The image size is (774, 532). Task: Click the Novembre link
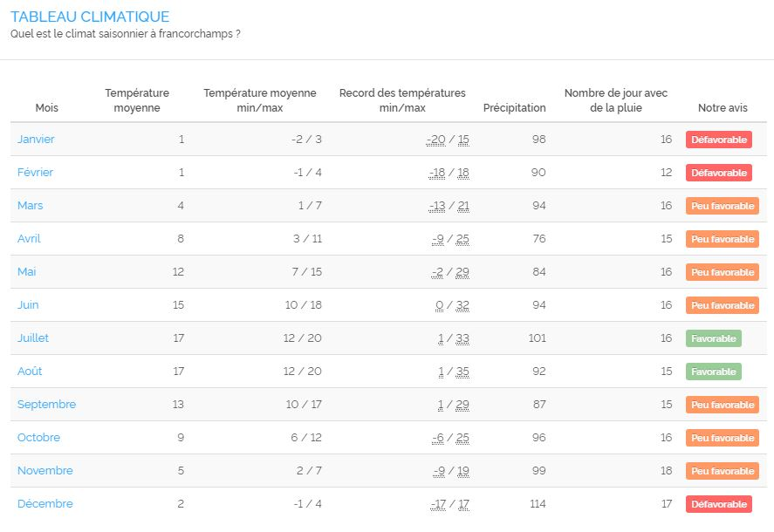45,471
